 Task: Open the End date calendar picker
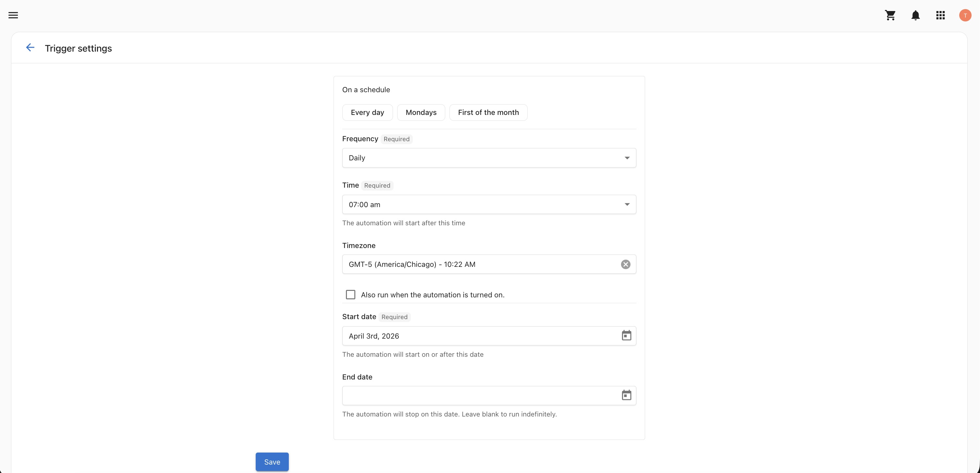click(x=626, y=395)
